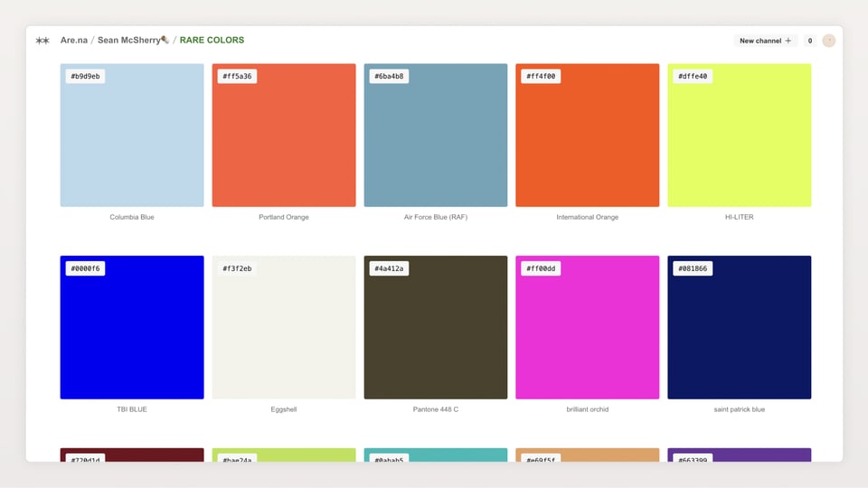Screen dimensions: 868x488
Task: Open the saint patrick blue block
Action: point(739,327)
